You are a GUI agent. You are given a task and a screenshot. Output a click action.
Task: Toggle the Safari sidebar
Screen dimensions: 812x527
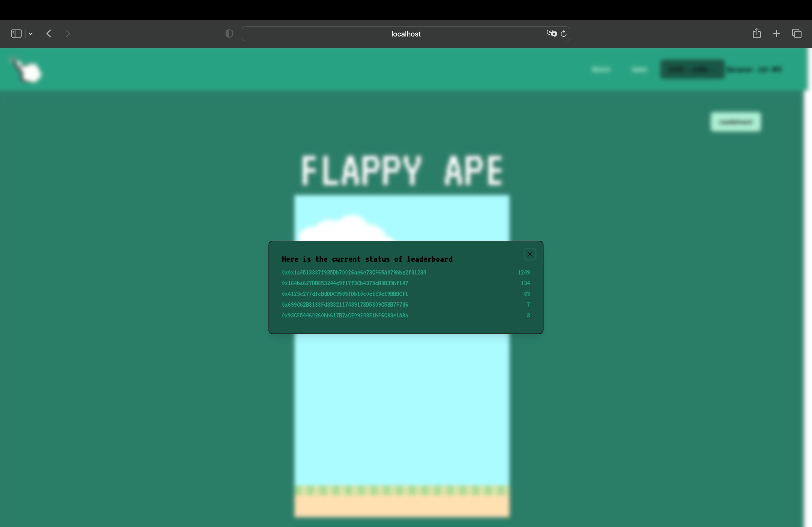coord(16,33)
